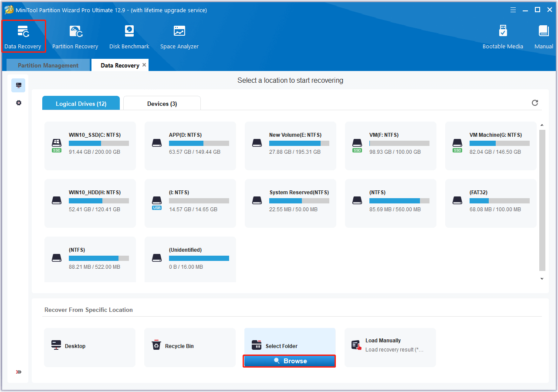Viewport: 558px width, 392px height.
Task: Open Data Recovery tool in top toolbar
Action: [x=23, y=37]
